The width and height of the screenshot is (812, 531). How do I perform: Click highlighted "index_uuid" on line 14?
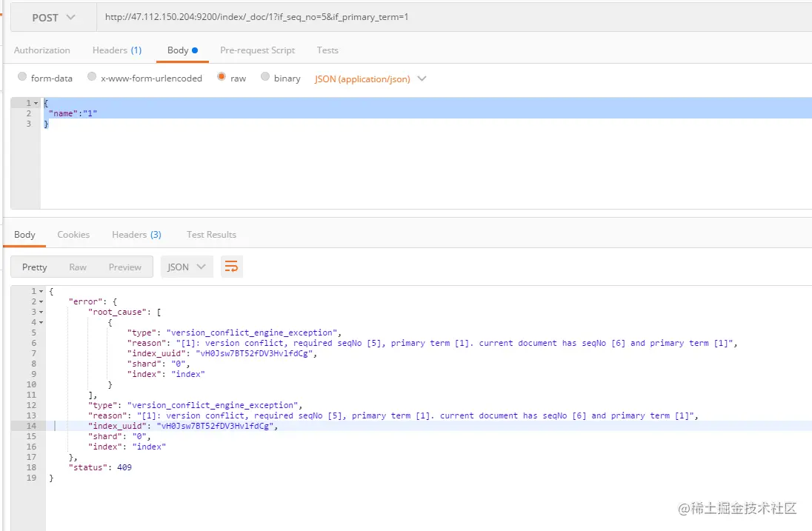tap(183, 426)
